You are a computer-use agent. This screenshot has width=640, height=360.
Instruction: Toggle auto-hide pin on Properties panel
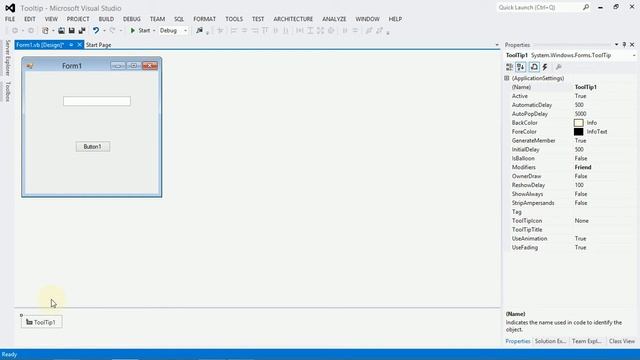624,44
